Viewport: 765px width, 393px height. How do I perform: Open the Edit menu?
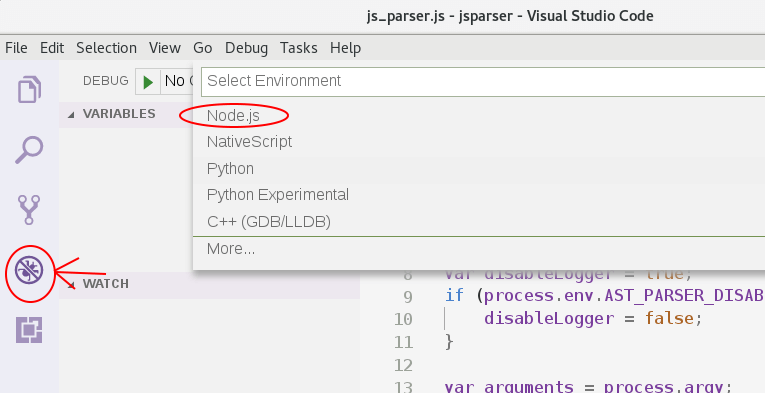coord(52,48)
